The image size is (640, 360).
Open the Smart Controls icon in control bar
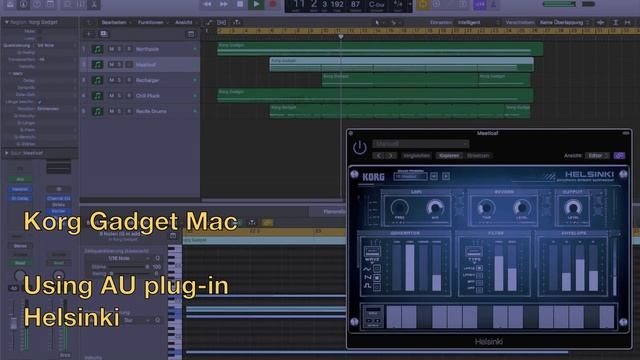tap(67, 4)
